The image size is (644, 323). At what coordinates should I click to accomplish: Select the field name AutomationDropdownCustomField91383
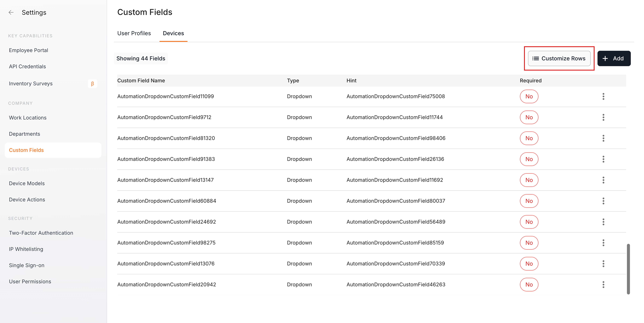click(x=166, y=159)
